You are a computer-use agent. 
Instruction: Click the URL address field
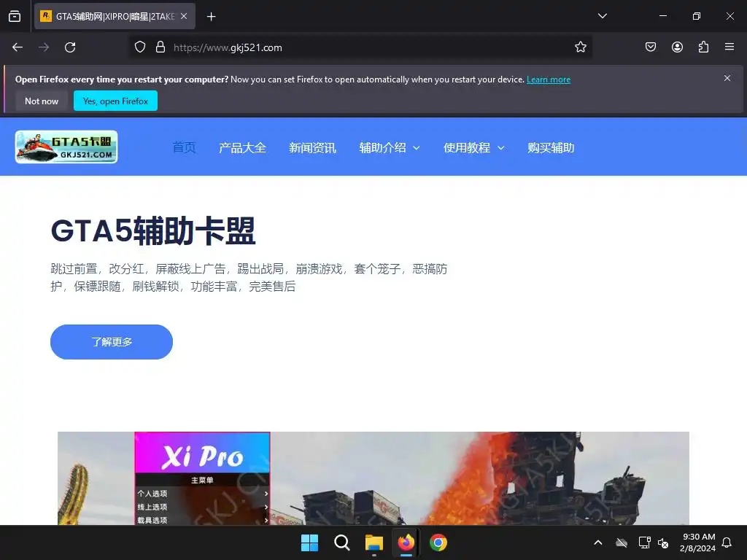click(362, 47)
